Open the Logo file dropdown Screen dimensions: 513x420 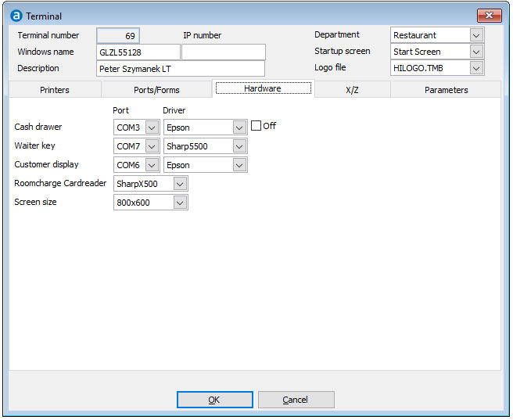(475, 68)
